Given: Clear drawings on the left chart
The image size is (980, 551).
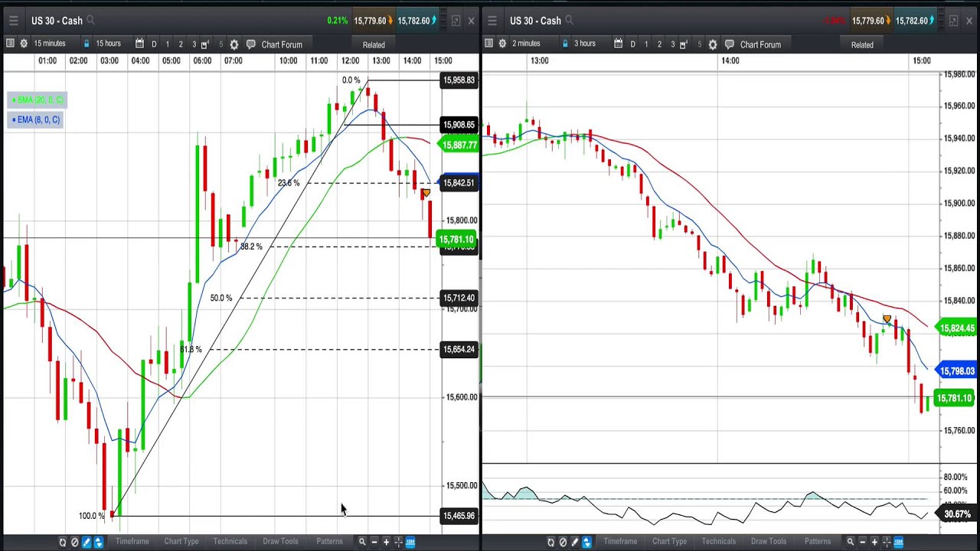Looking at the screenshot, I should [74, 542].
